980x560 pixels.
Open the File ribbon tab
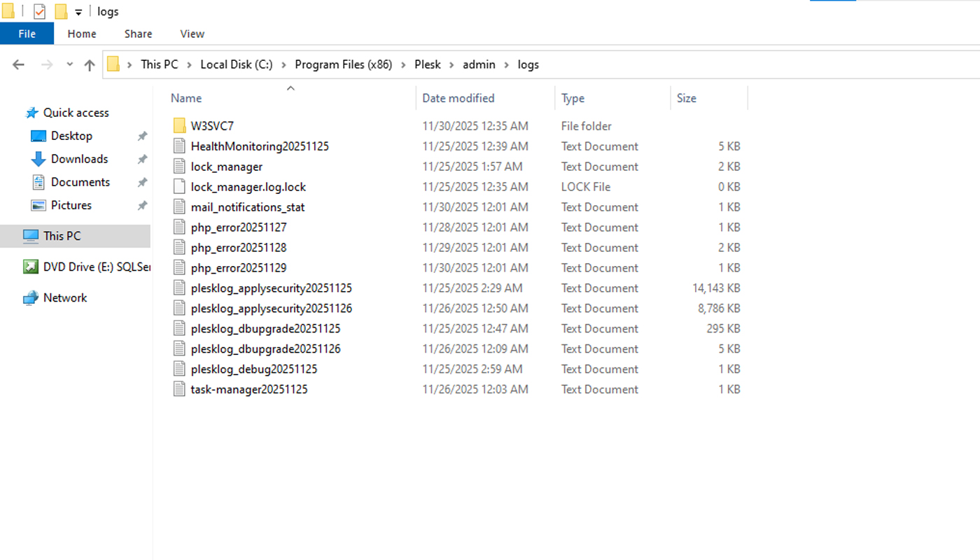[x=27, y=34]
